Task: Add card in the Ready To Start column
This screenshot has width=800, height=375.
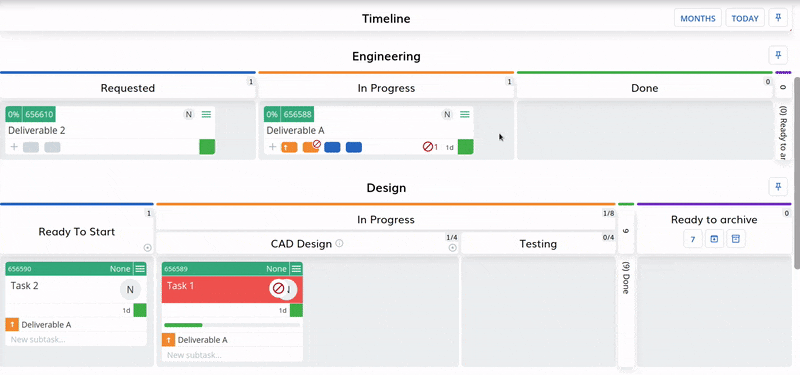Action: point(147,248)
